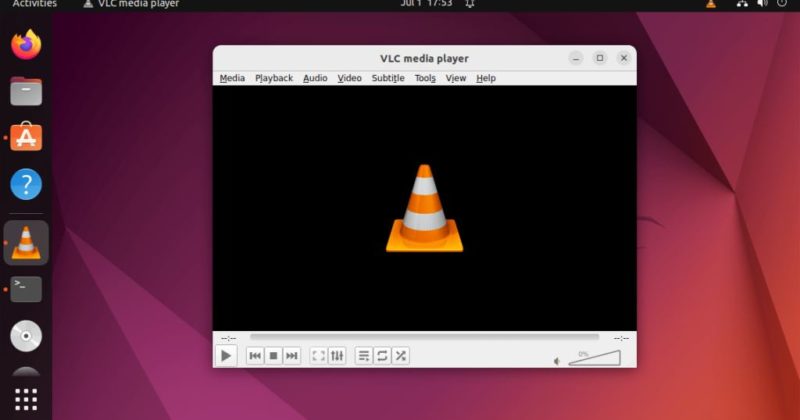Click Activities in the top bar
The image size is (800, 420).
pos(34,4)
